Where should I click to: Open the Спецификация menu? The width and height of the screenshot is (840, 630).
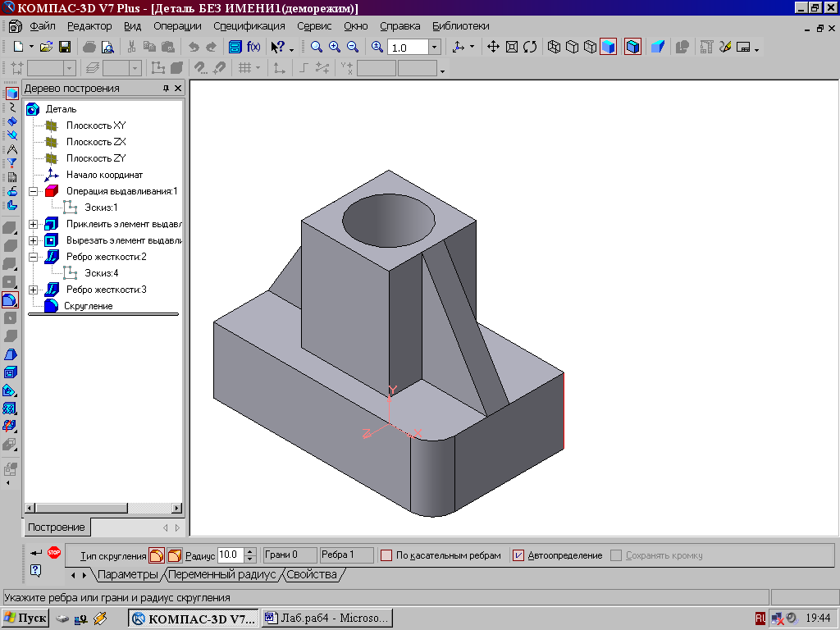tap(249, 25)
